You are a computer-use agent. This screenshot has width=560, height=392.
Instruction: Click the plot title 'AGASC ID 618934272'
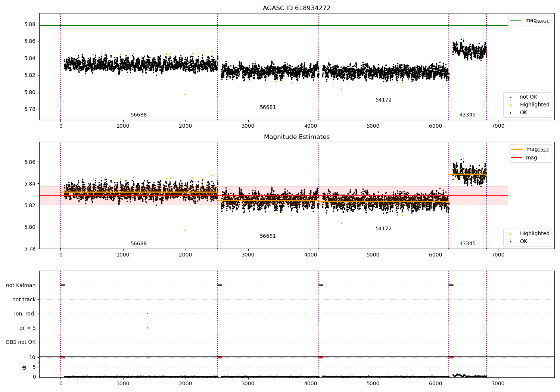(296, 8)
